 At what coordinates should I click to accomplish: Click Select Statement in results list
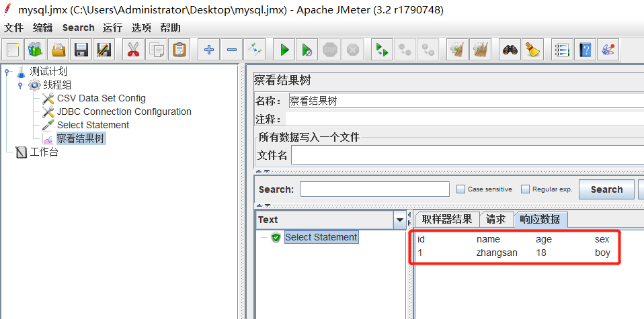321,237
